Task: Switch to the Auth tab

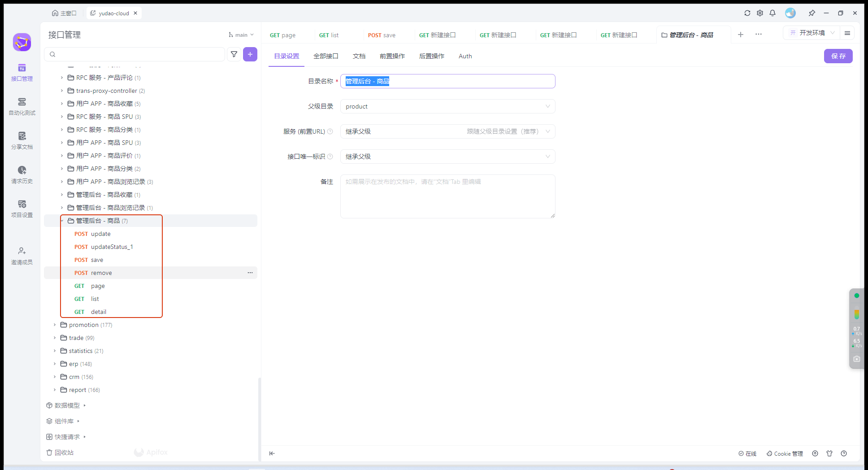Action: pos(465,56)
